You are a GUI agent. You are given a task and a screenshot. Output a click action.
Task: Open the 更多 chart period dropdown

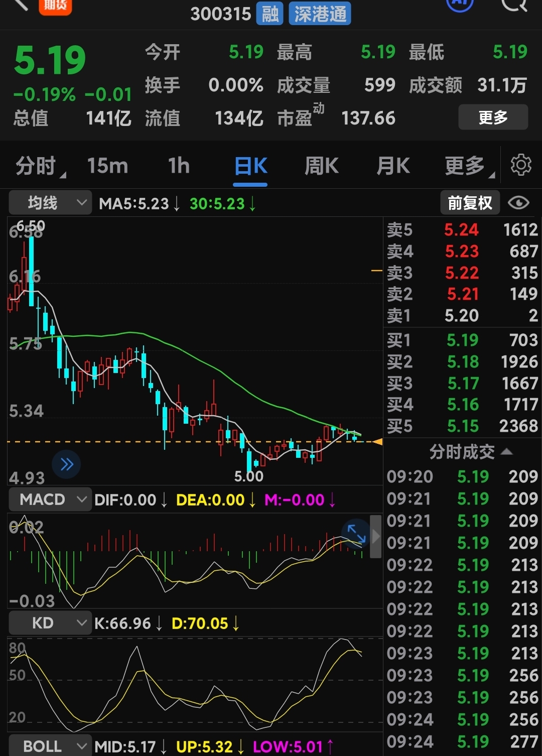tap(469, 166)
